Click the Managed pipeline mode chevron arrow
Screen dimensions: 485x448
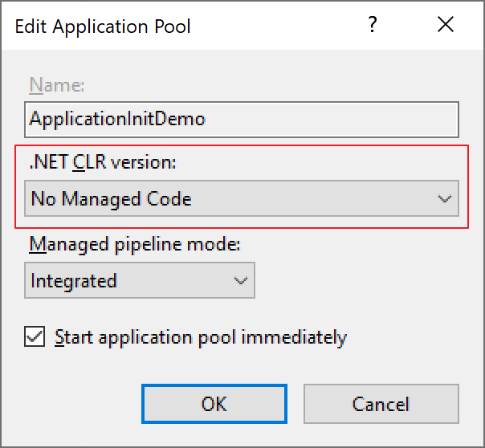coord(240,281)
